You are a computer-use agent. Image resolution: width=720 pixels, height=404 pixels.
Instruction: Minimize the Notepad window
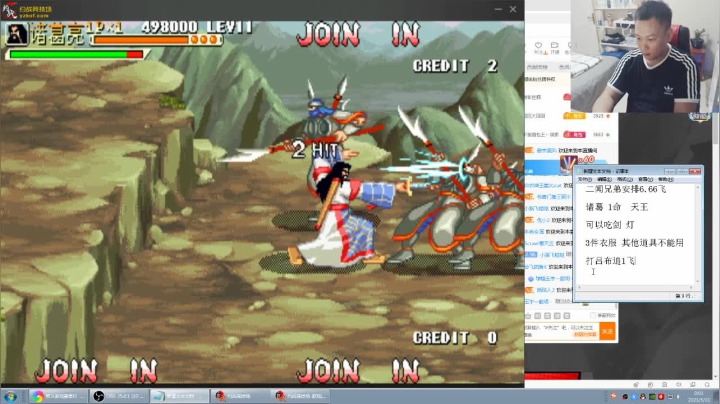point(672,171)
